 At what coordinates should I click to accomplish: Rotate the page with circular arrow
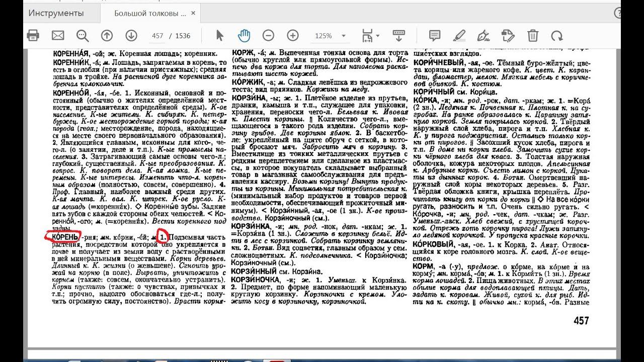tap(557, 35)
